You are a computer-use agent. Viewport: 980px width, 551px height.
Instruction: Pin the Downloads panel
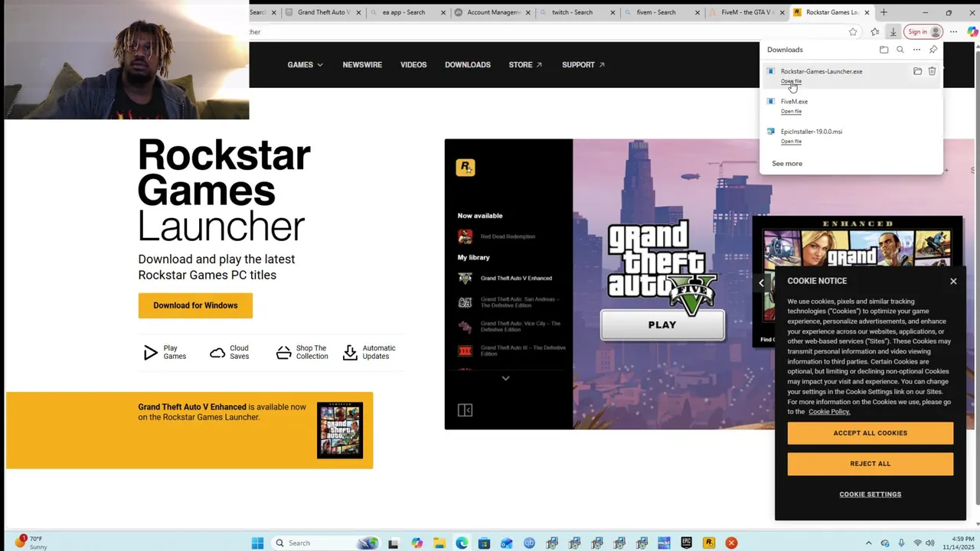(x=933, y=50)
